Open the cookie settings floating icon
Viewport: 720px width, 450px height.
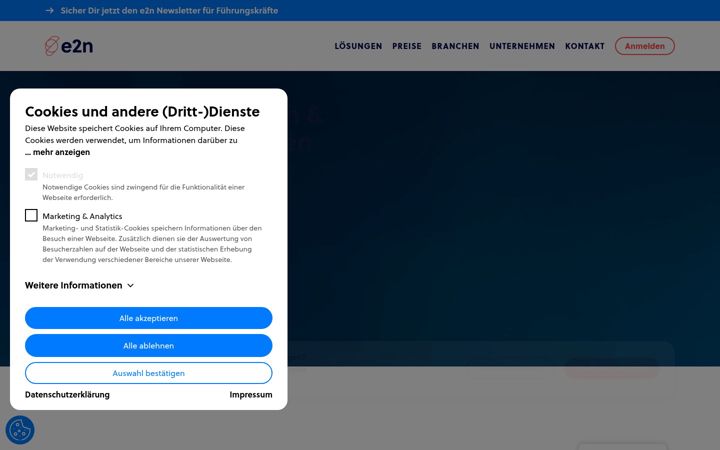click(20, 430)
